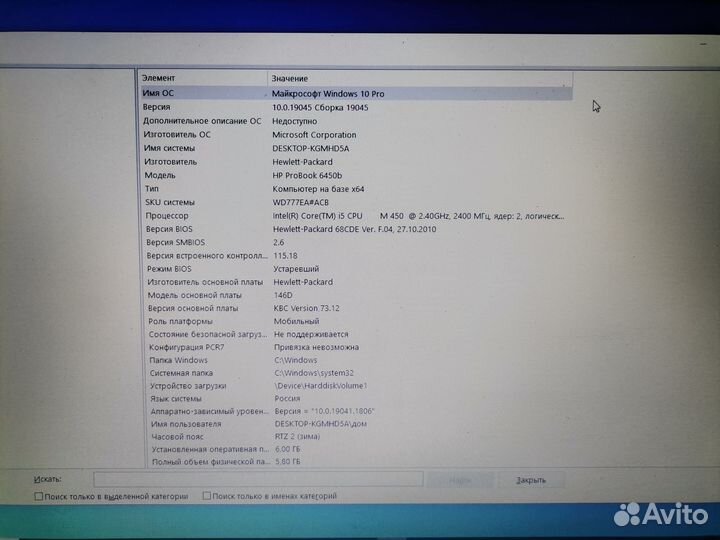Check 'Поиск только в выделенной категории' checkbox
The height and width of the screenshot is (540, 720).
(39, 496)
